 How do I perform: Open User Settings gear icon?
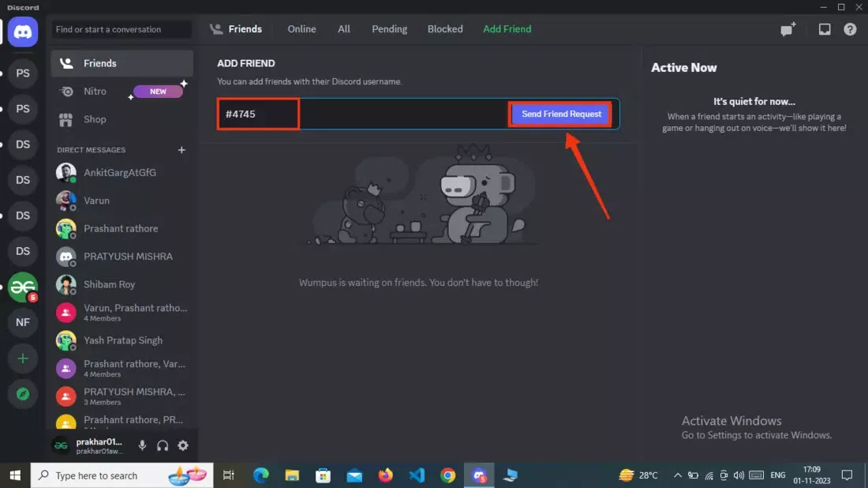183,445
